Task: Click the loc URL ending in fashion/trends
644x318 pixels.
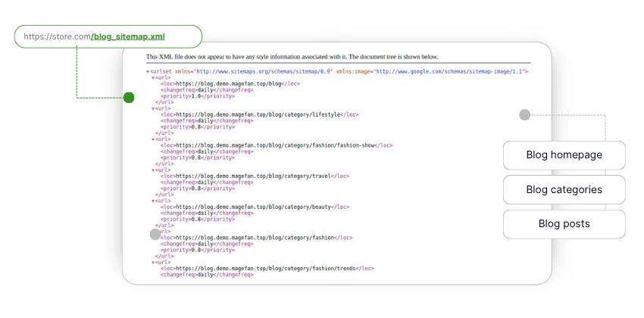Action: 266,268
